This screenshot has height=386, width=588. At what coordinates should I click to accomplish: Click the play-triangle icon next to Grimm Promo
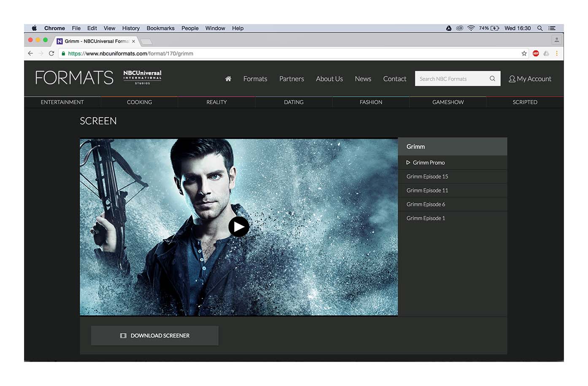click(x=408, y=163)
